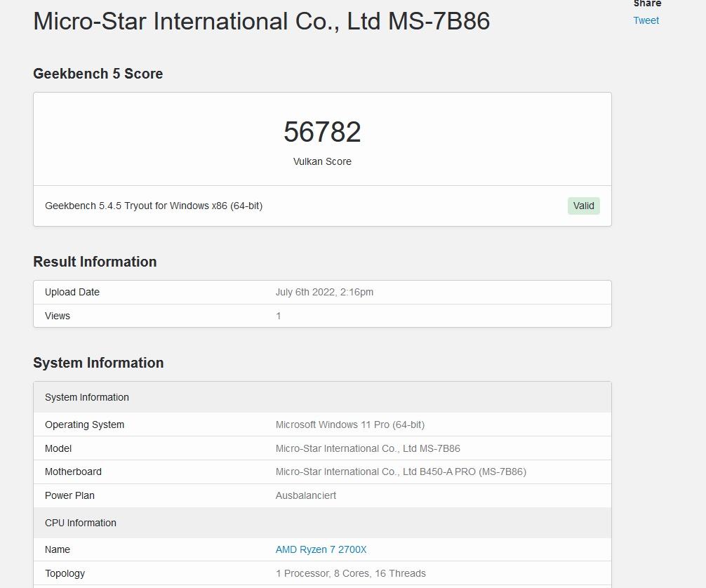Click the Geekbench 5.4.5 Tryout version text
This screenshot has height=588, width=706.
coord(154,206)
